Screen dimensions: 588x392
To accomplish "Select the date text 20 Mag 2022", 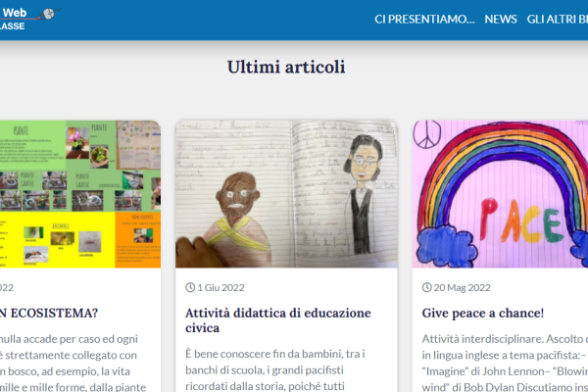I will pos(462,288).
